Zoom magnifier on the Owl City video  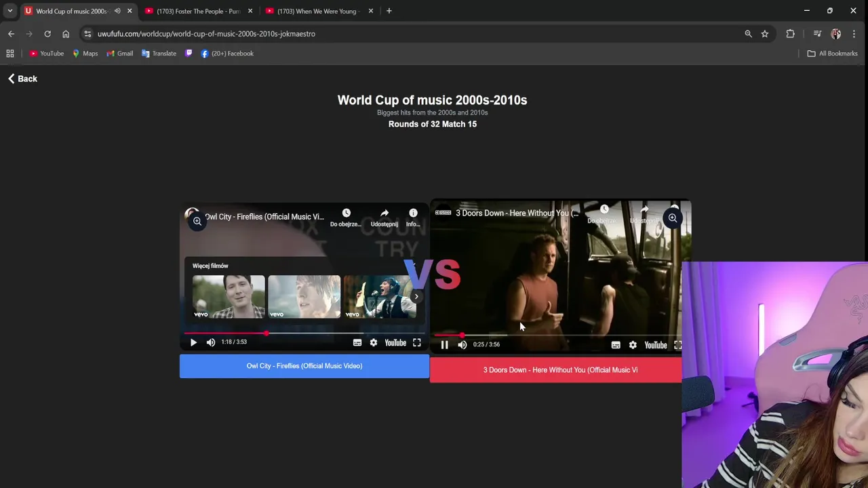[197, 221]
